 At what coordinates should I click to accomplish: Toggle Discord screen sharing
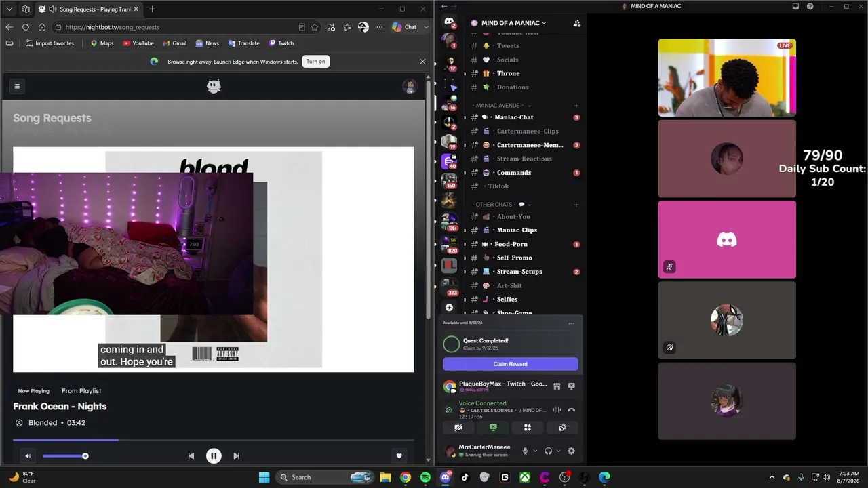(493, 428)
